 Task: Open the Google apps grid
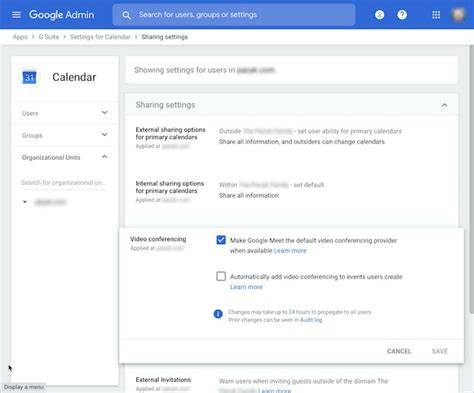(436, 15)
